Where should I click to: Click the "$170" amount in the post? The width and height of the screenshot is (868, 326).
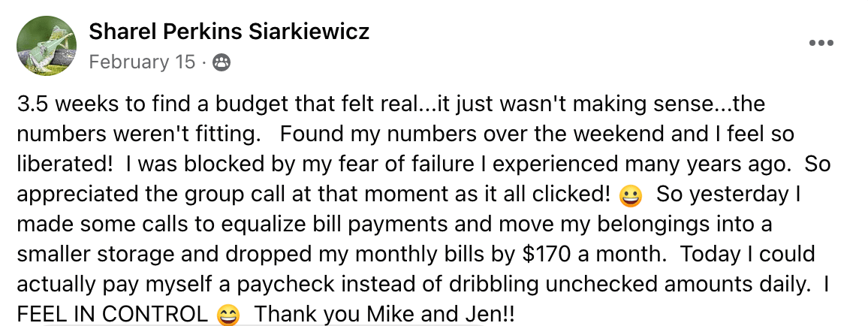coord(547,254)
